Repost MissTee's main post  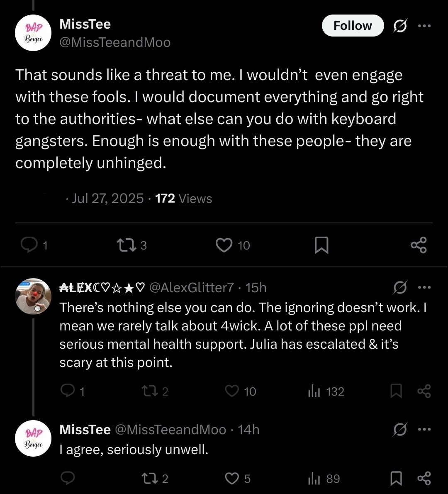click(126, 245)
